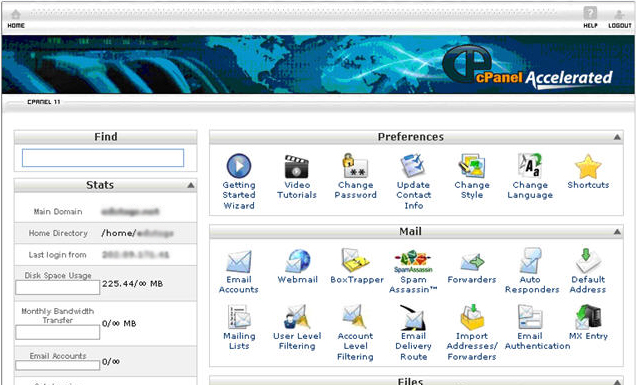Click the Change Password text link

355,190
